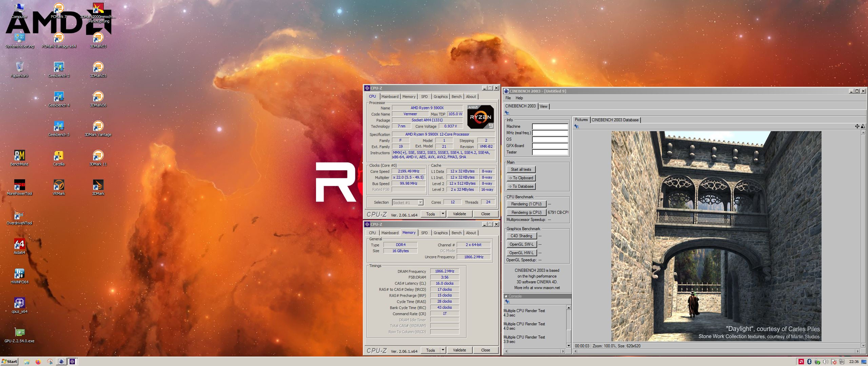868x366 pixels.
Task: Click Start all tests button
Action: point(521,169)
